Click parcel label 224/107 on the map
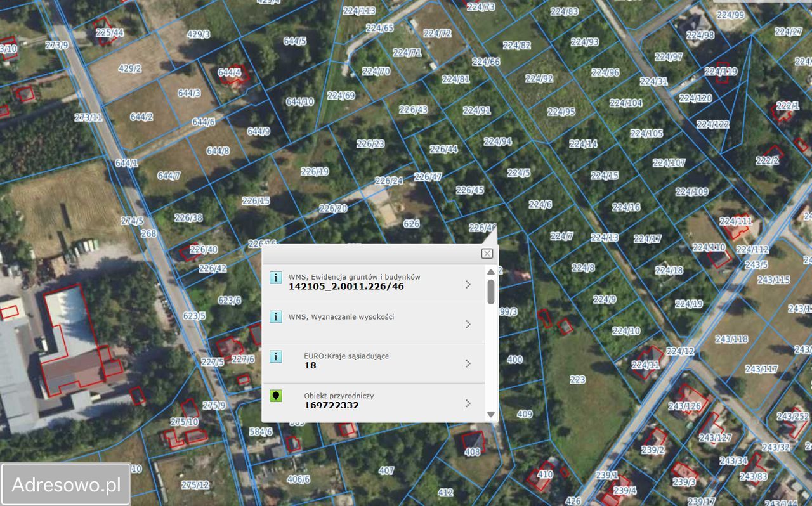 click(x=669, y=162)
